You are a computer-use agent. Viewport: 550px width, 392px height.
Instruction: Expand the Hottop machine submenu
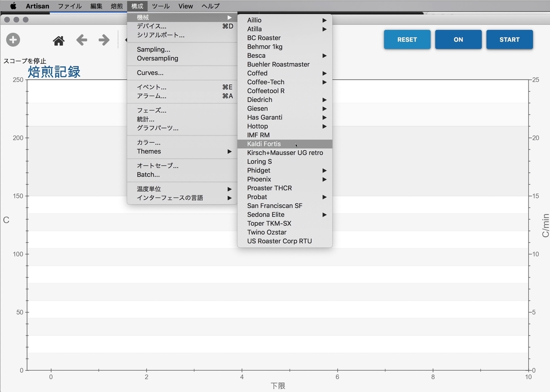pos(285,126)
